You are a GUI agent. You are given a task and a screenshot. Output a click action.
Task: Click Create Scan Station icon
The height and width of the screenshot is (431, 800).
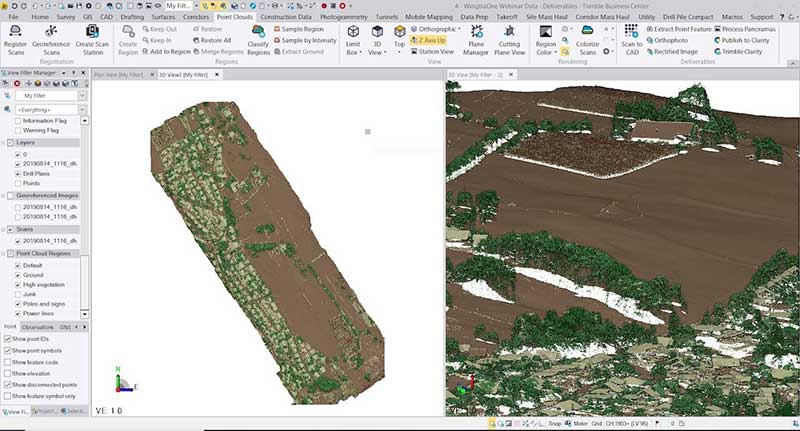pos(92,32)
